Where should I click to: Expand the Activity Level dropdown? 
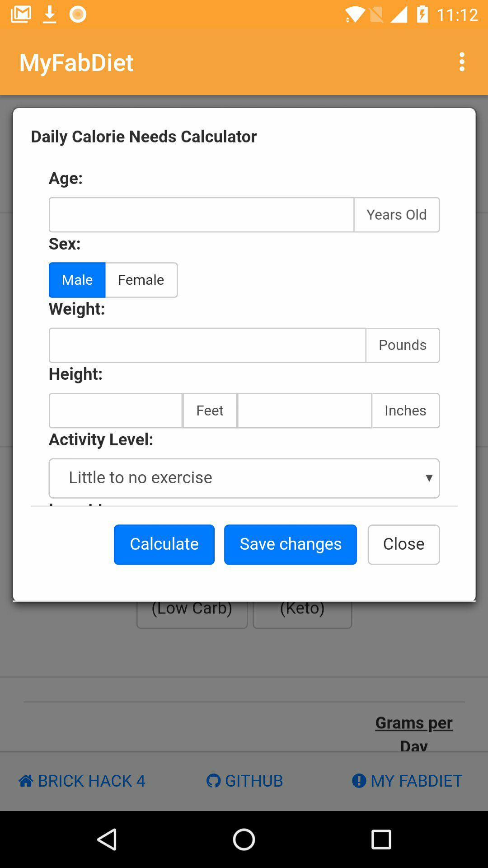[x=244, y=478]
